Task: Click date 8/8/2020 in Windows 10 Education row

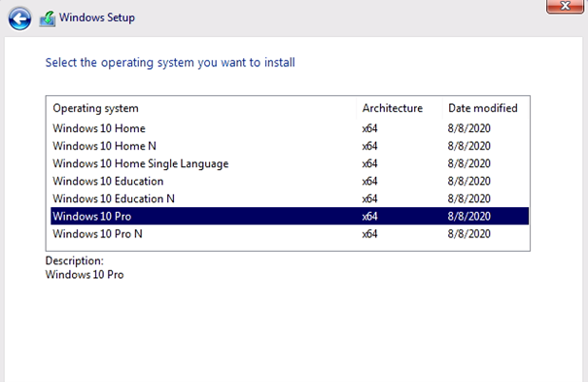Action: [469, 181]
